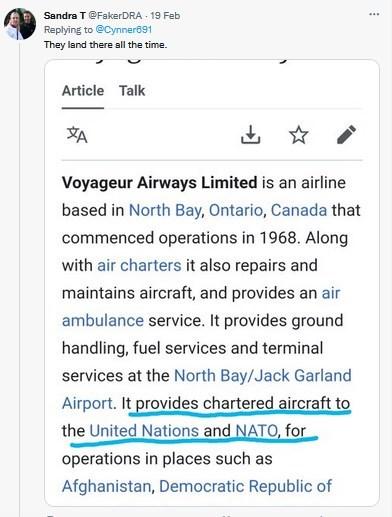Image resolution: width=392 pixels, height=517 pixels.
Task: Switch to the Talk tab
Action: click(132, 91)
